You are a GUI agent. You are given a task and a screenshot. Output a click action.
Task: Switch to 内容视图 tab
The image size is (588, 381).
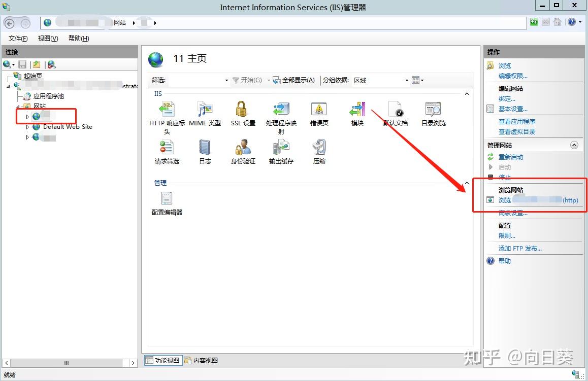click(202, 360)
